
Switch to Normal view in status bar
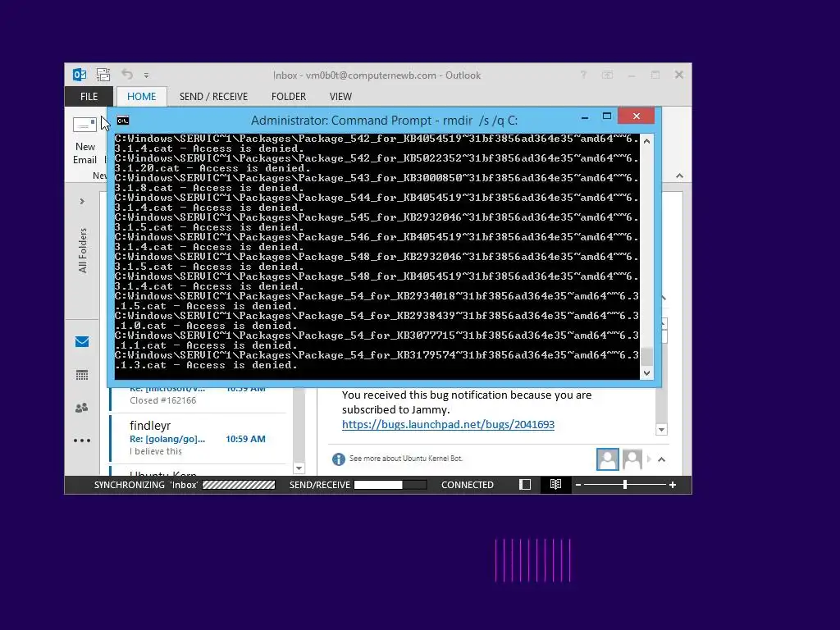click(525, 484)
